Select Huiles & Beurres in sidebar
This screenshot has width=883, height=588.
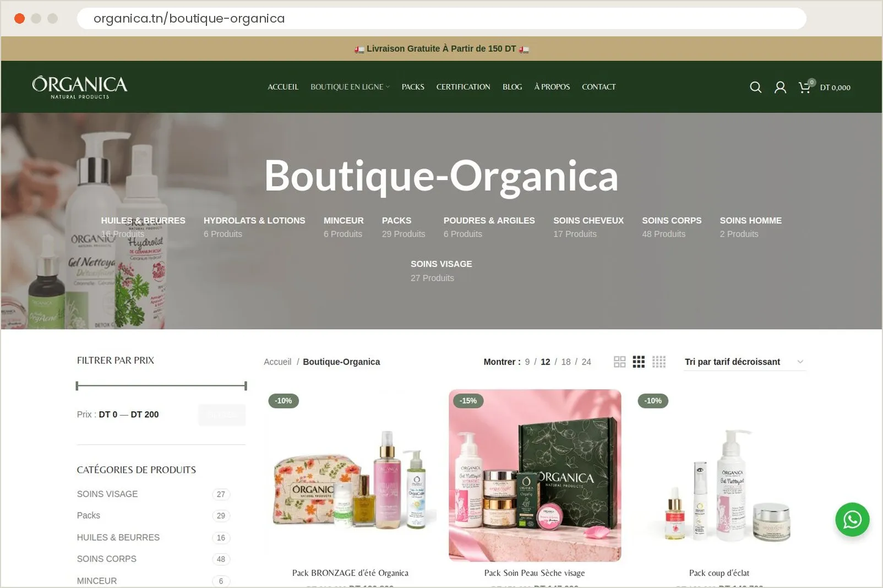click(118, 537)
